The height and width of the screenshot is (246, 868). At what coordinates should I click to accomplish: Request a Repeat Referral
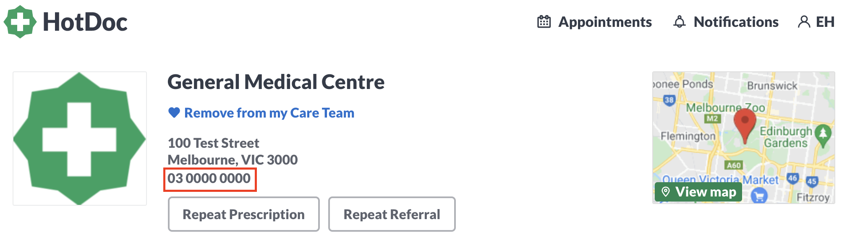pyautogui.click(x=392, y=214)
